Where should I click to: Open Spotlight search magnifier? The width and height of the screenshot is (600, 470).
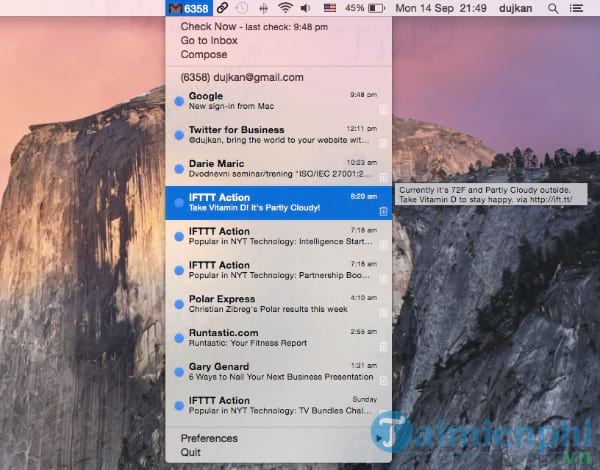pos(553,8)
